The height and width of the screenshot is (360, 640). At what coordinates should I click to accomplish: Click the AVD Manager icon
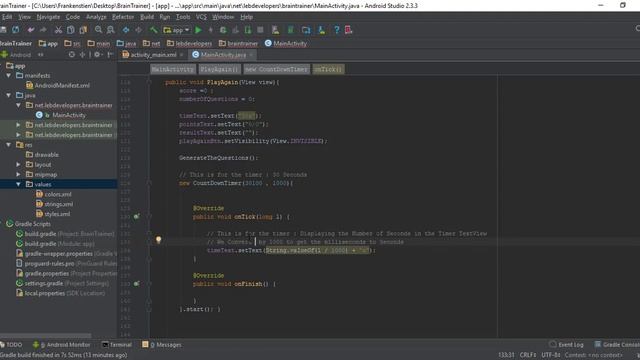[276, 30]
